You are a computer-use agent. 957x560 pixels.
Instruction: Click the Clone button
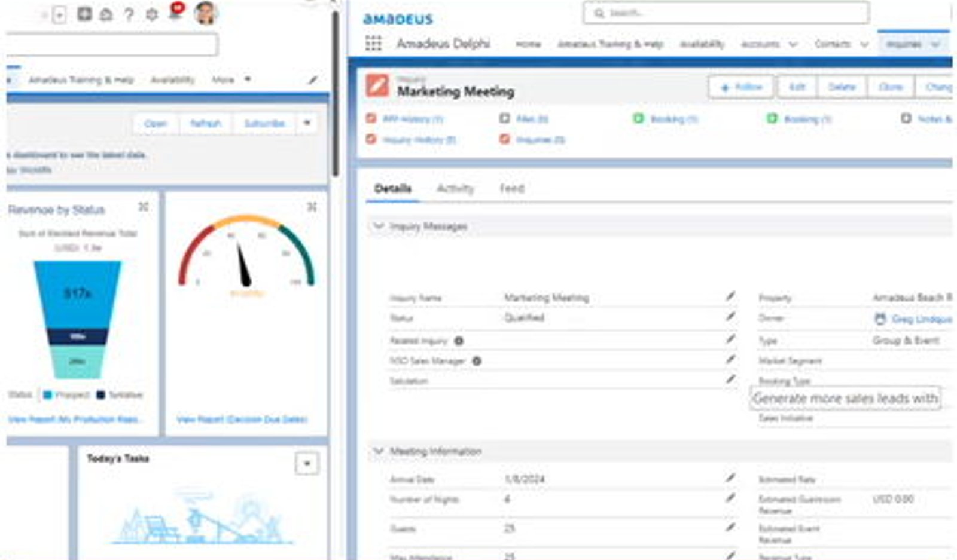coord(891,87)
